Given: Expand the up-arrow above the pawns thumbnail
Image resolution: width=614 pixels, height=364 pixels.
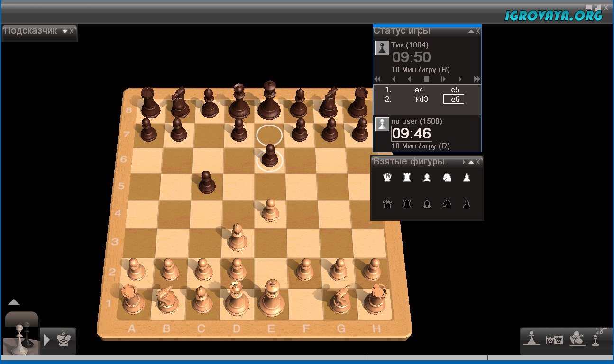Looking at the screenshot, I should click(14, 302).
